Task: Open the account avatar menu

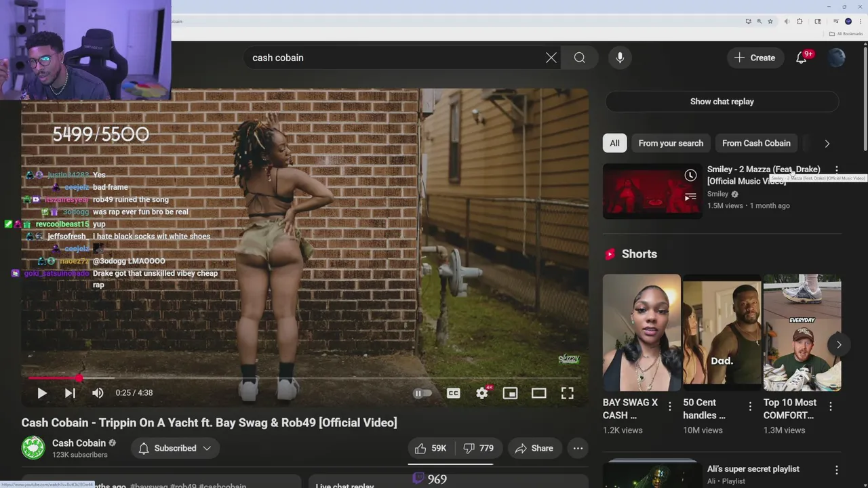Action: 837,58
